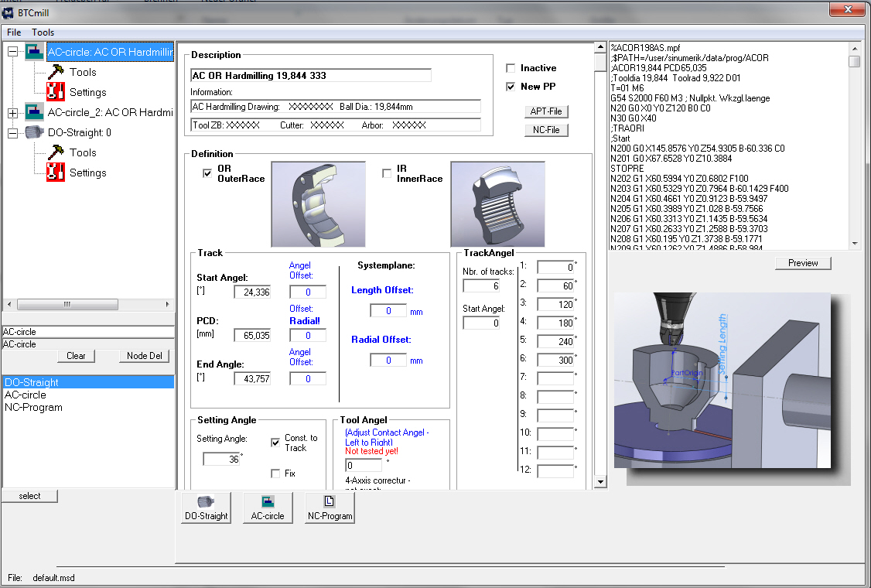Screen dimensions: 871x588
Task: Click the PCD value input field
Action: 252,336
